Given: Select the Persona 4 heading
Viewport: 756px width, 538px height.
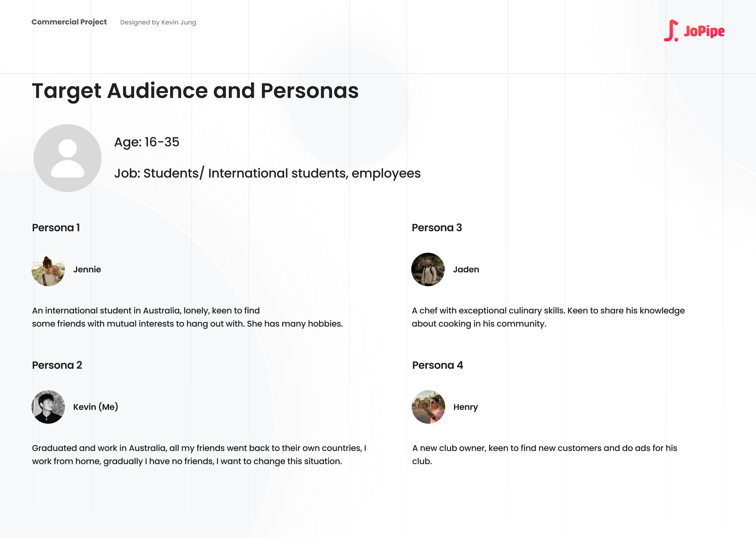Looking at the screenshot, I should pyautogui.click(x=438, y=365).
